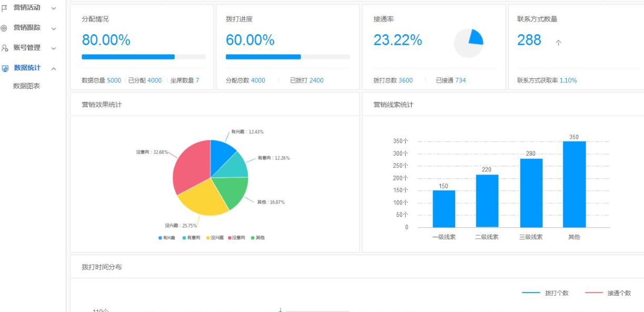The width and height of the screenshot is (644, 312).
Task: Hide the 拨打个数 series in the line legend
Action: tap(545, 293)
